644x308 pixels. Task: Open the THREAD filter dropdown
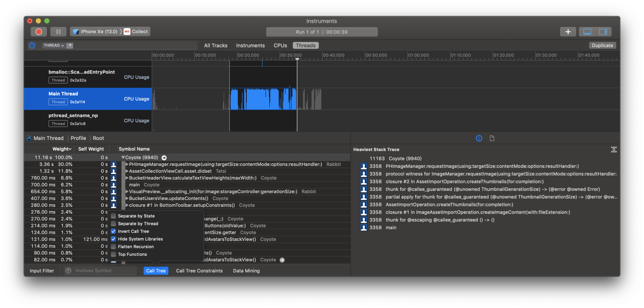click(x=54, y=46)
